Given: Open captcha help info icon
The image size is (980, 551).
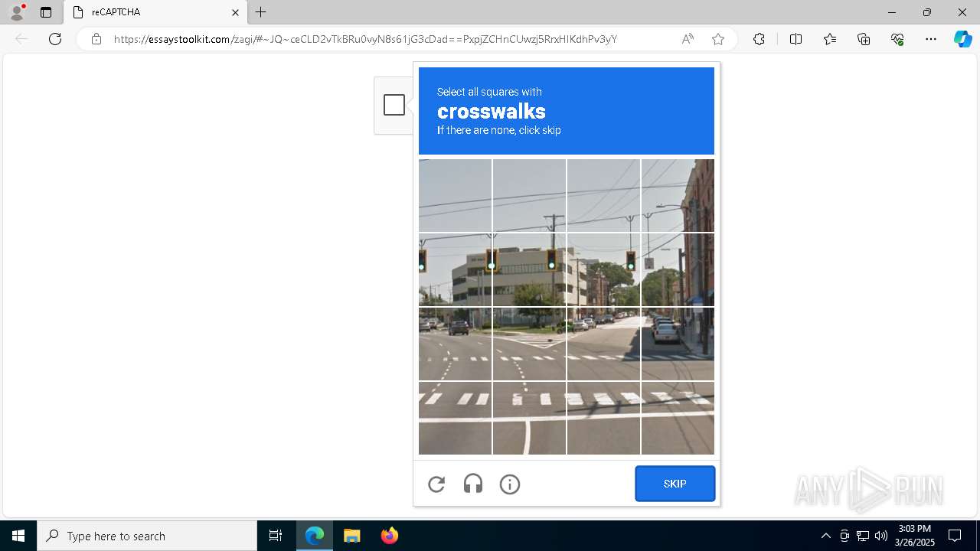Looking at the screenshot, I should point(510,484).
